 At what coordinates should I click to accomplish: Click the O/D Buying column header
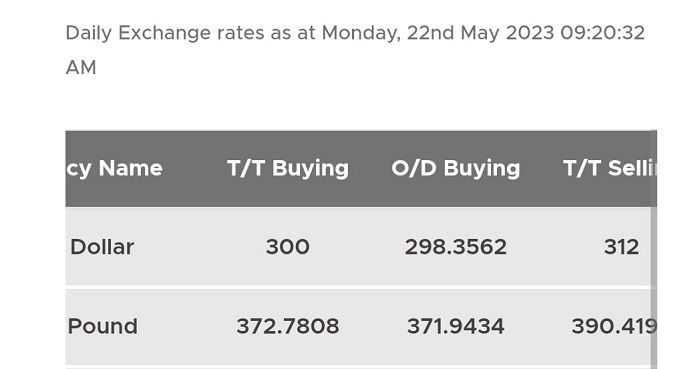[x=456, y=169]
